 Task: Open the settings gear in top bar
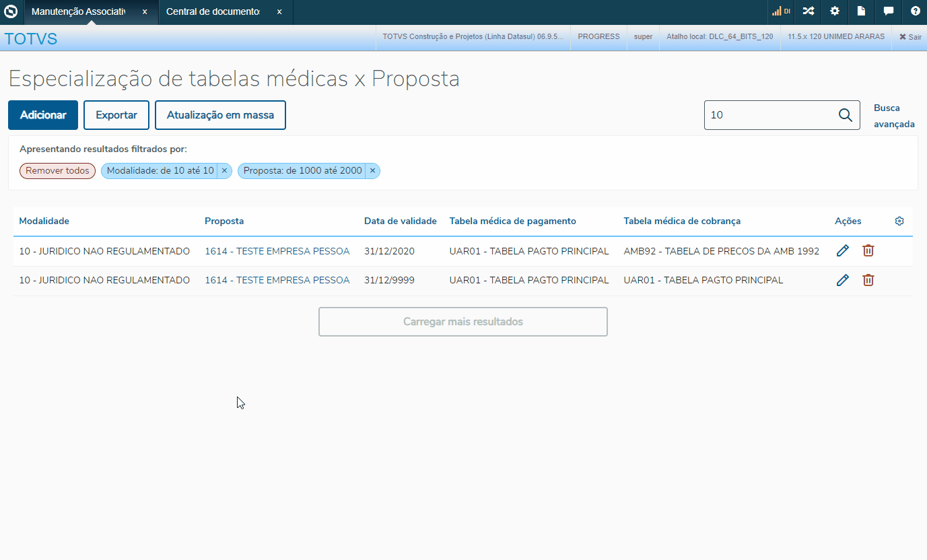(835, 11)
